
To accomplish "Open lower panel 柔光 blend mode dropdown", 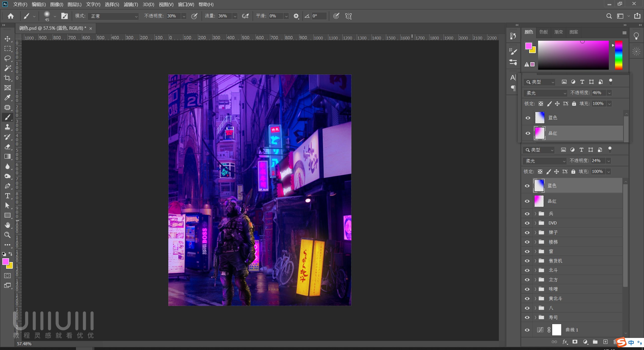I will [545, 161].
